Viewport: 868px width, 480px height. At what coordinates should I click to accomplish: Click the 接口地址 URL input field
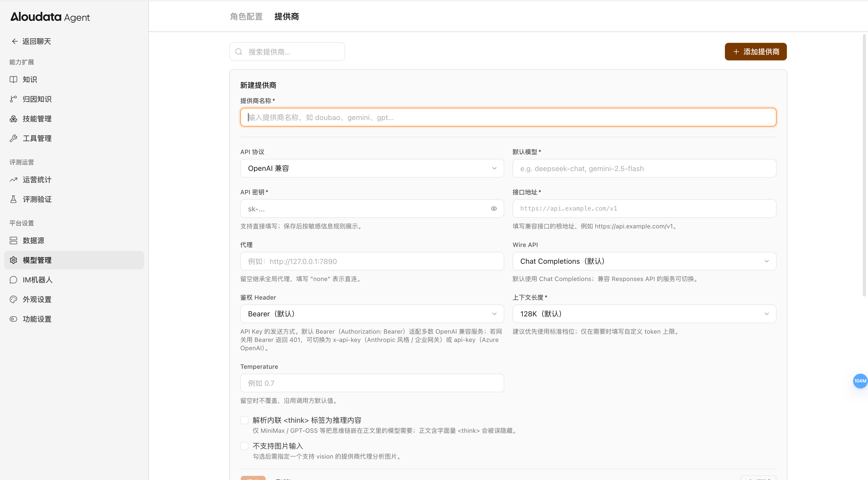pos(644,208)
